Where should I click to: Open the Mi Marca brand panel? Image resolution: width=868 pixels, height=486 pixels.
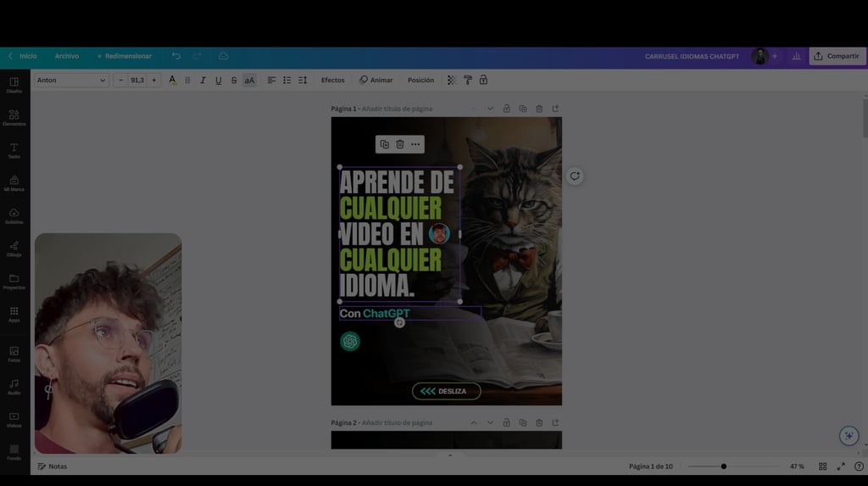(14, 183)
